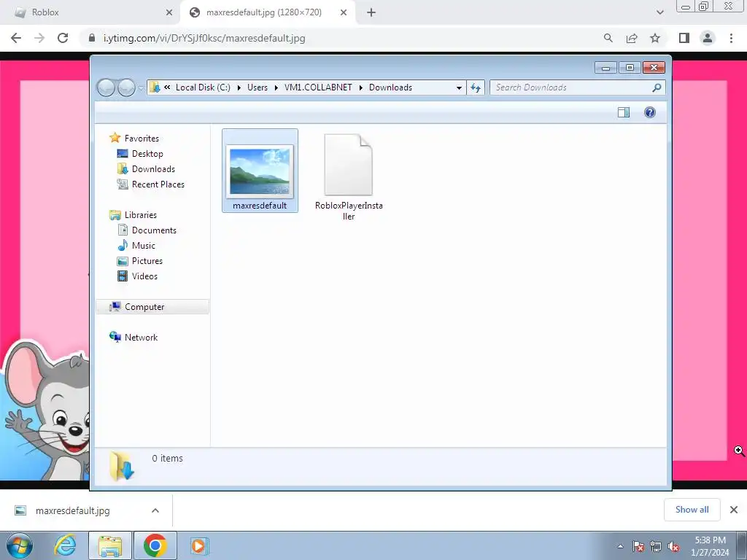Select Libraries in navigation pane
The height and width of the screenshot is (560, 747).
tap(140, 215)
